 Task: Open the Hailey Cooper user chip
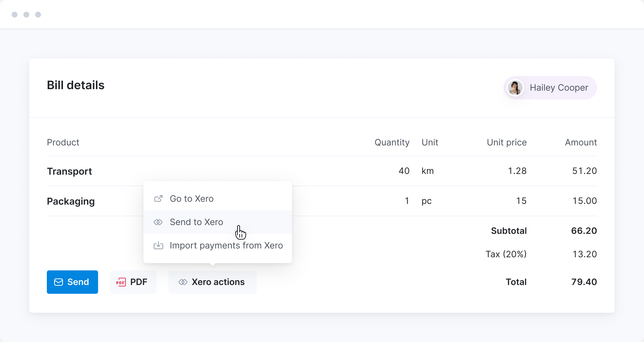(x=558, y=88)
